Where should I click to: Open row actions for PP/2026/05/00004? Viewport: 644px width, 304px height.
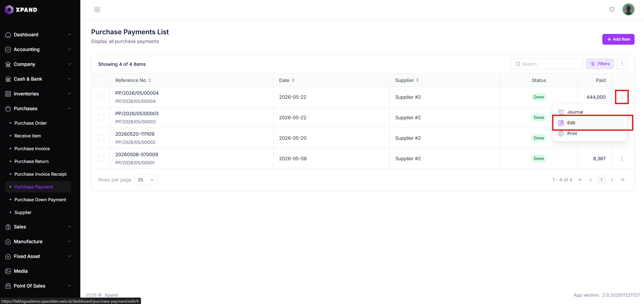(622, 97)
